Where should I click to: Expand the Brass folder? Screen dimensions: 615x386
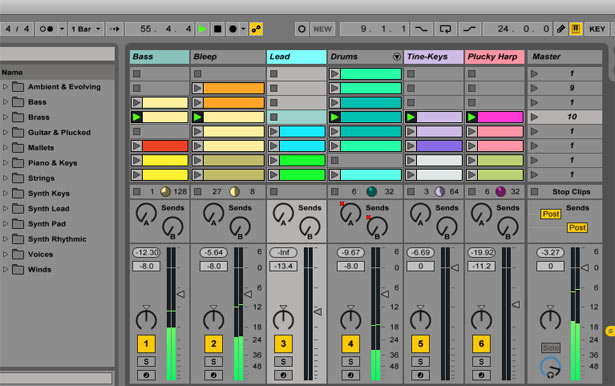pyautogui.click(x=5, y=117)
